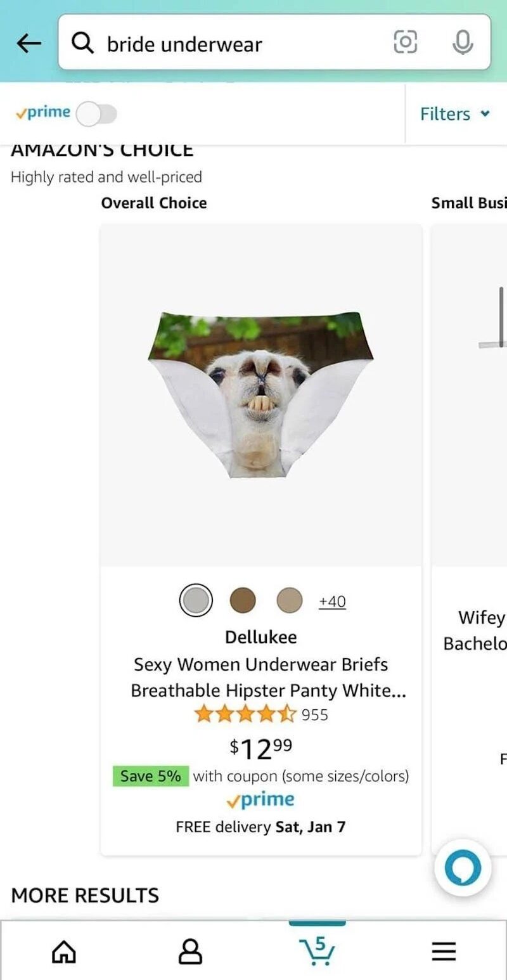Open the hamburger menu icon
This screenshot has height=980, width=507.
pyautogui.click(x=444, y=951)
